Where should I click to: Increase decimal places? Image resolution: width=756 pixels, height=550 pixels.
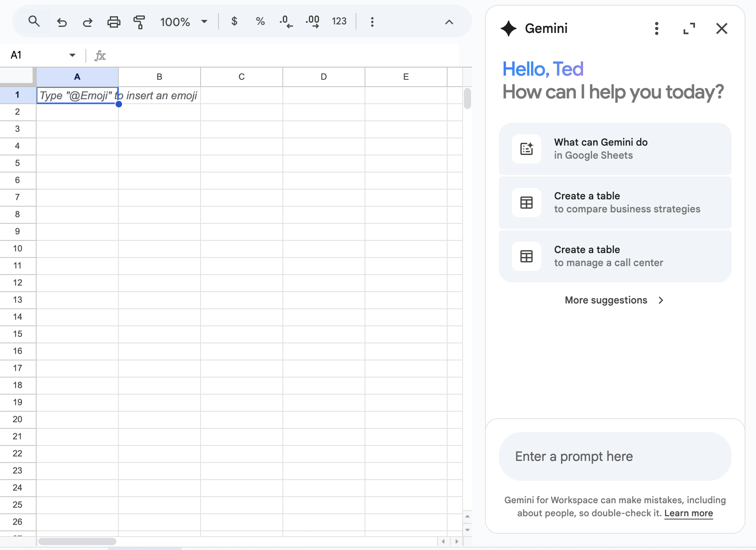[x=312, y=22]
